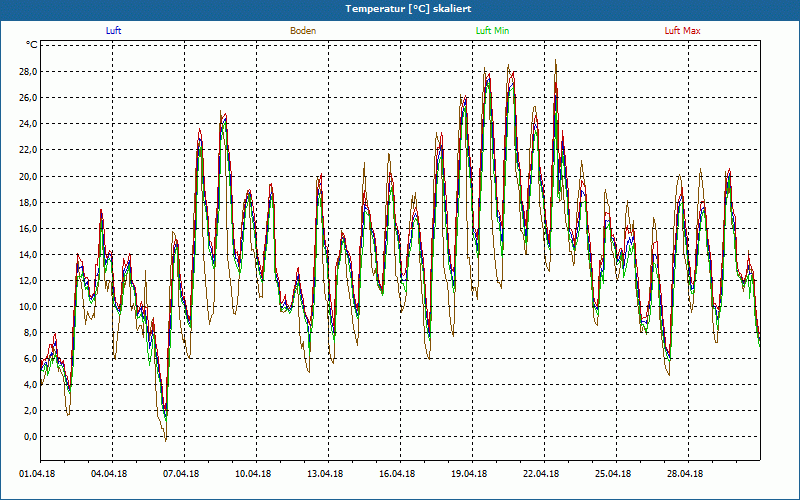Click the 'Boden' legend label
Image resolution: width=800 pixels, height=500 pixels.
click(x=303, y=31)
